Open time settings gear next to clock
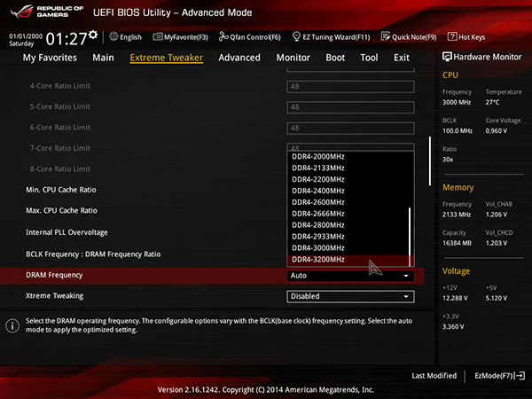Image resolution: width=532 pixels, height=399 pixels. 93,35
